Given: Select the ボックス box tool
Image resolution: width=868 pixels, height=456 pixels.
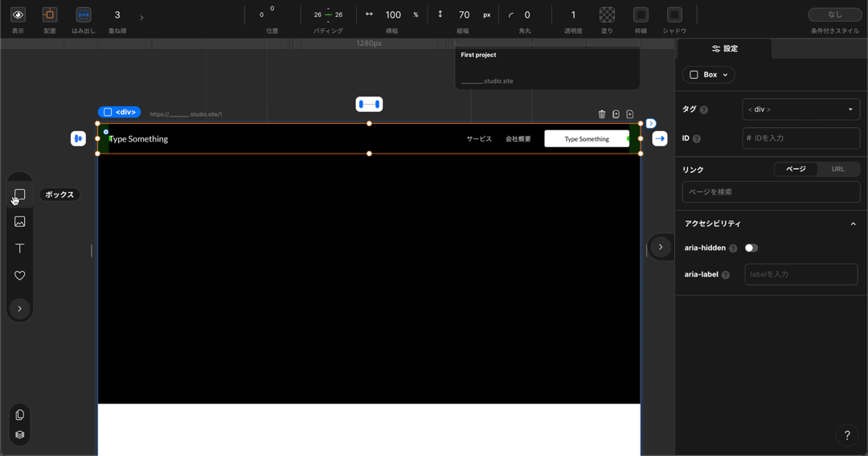Looking at the screenshot, I should [x=19, y=195].
